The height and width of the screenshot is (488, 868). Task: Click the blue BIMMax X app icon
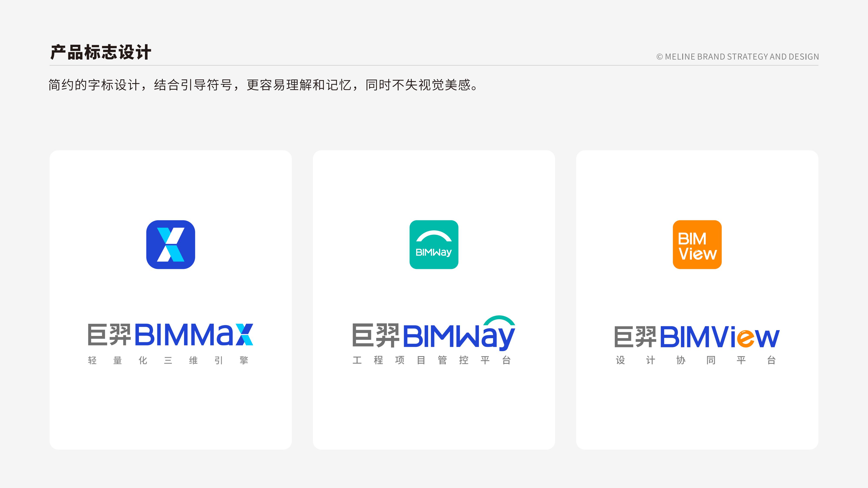tap(171, 244)
